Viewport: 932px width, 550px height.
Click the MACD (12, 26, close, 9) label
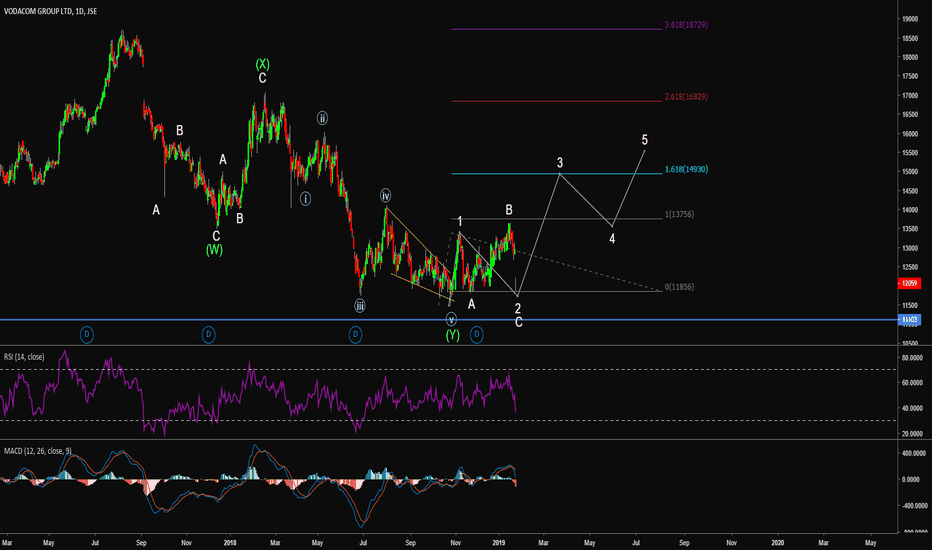click(x=37, y=451)
